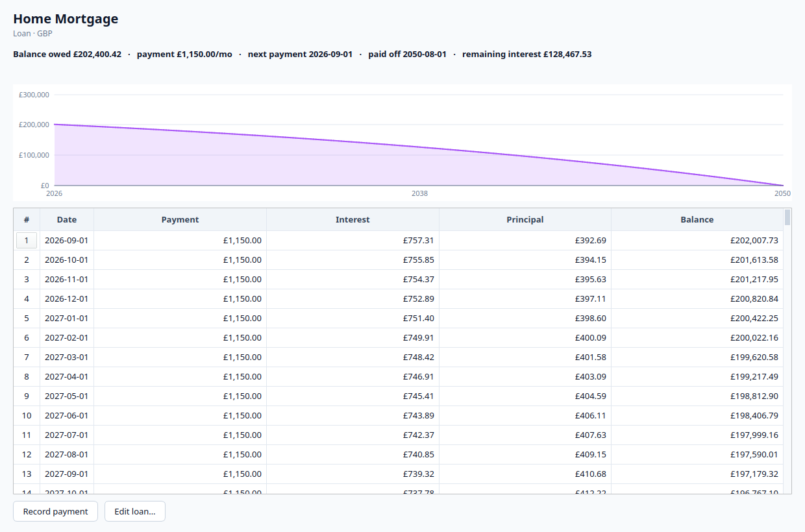Click balance value £199,217.49
Screen dimensions: 805x532
click(x=754, y=377)
